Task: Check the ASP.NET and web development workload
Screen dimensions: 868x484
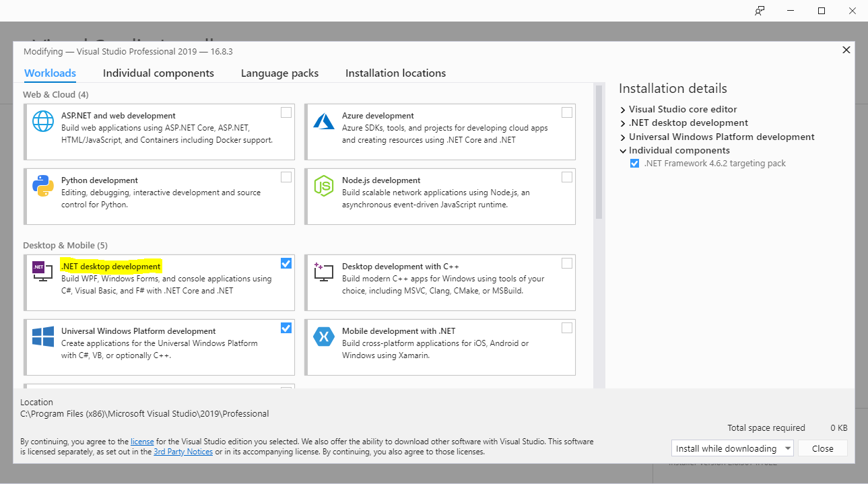Action: [x=286, y=112]
